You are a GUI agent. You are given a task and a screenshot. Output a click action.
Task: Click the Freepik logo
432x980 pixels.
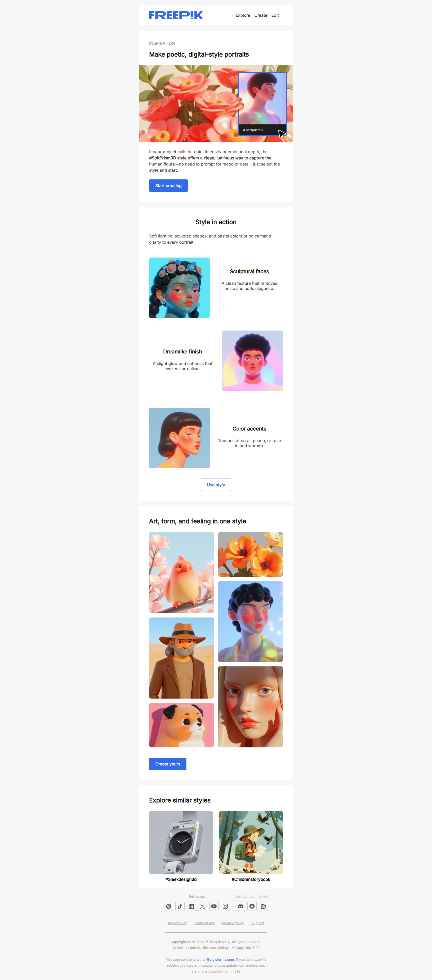click(x=176, y=15)
